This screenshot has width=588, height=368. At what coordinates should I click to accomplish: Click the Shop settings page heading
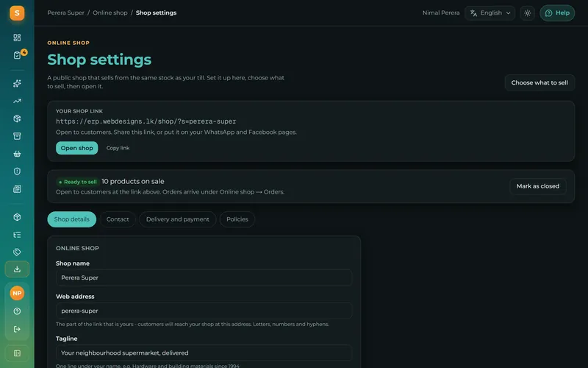pos(99,60)
